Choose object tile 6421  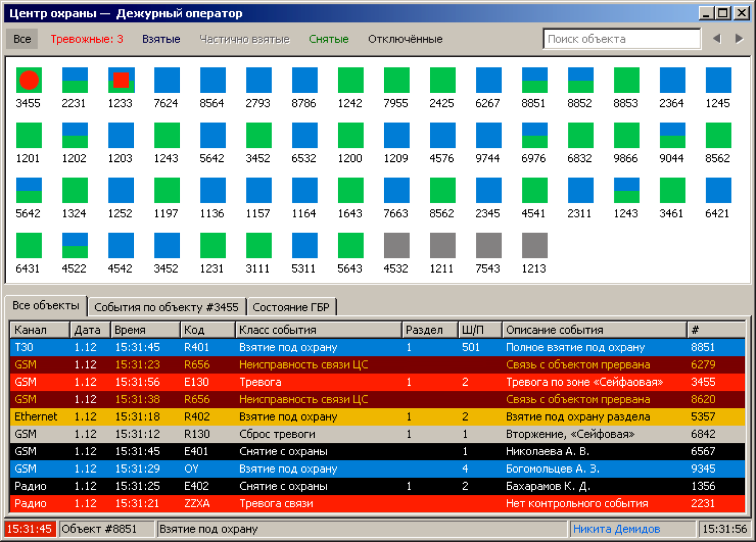718,190
